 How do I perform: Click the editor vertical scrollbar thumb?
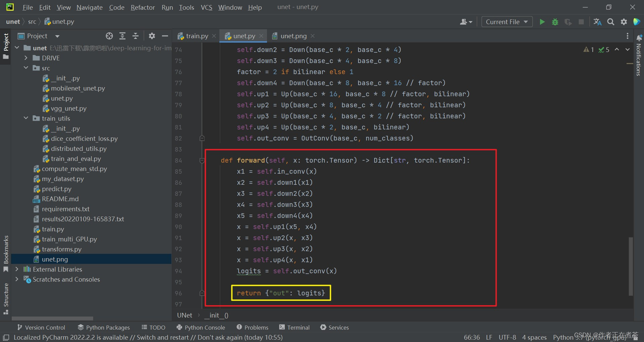[x=631, y=267]
